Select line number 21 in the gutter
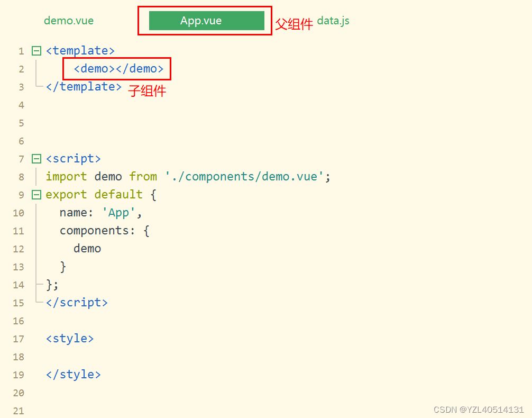This screenshot has width=532, height=418. click(19, 411)
